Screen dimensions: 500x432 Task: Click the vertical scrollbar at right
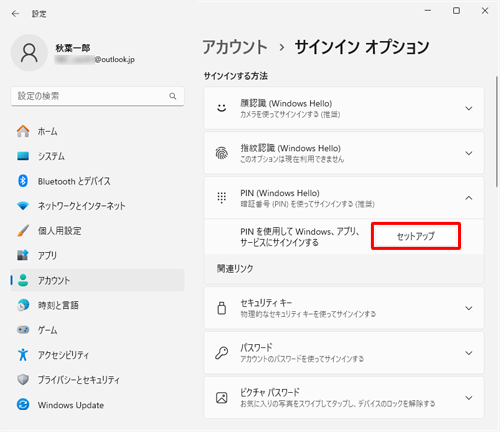tap(497, 132)
